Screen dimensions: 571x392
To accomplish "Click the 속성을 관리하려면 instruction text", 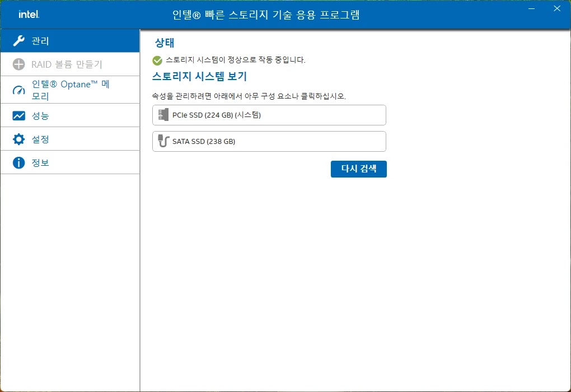I will click(249, 96).
